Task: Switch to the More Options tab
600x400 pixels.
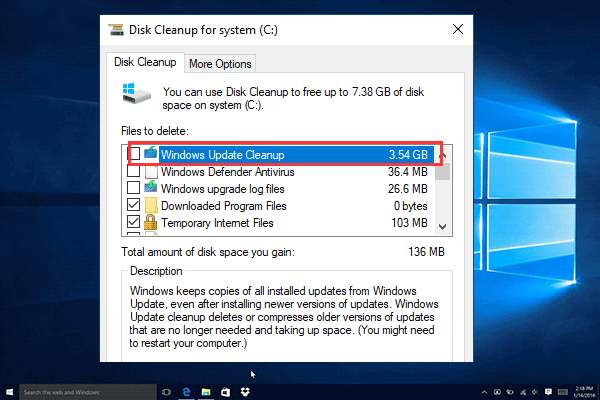Action: pyautogui.click(x=220, y=64)
